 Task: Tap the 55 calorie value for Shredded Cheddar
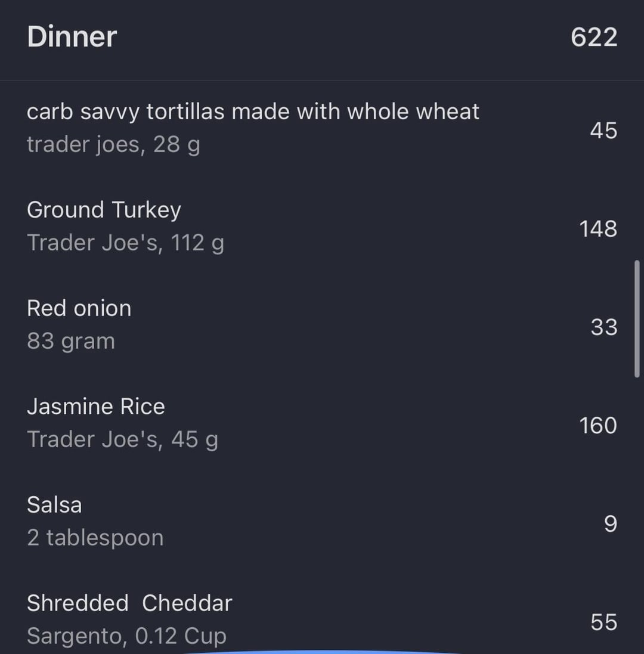604,622
